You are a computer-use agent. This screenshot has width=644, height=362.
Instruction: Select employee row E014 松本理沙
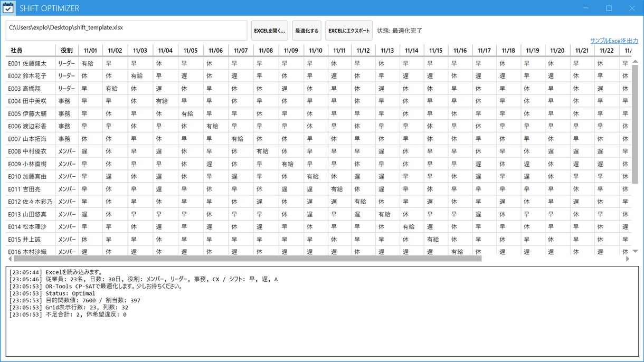(x=319, y=227)
